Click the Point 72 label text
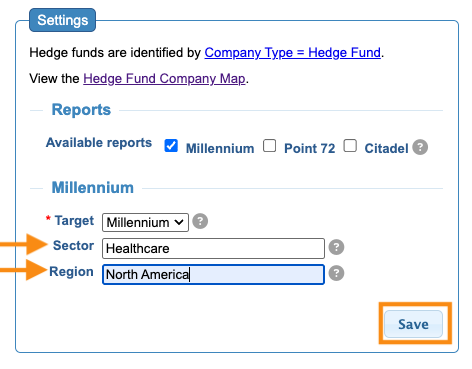472x369 pixels. pyautogui.click(x=309, y=148)
